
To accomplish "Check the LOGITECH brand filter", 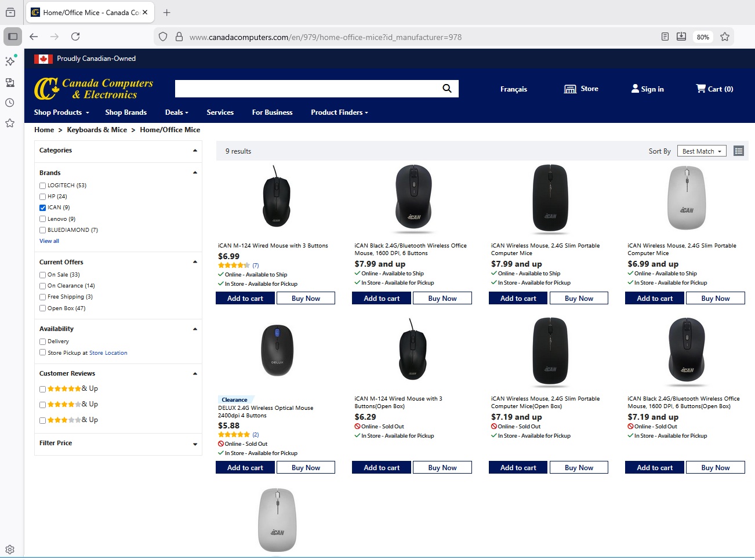I will [x=42, y=186].
